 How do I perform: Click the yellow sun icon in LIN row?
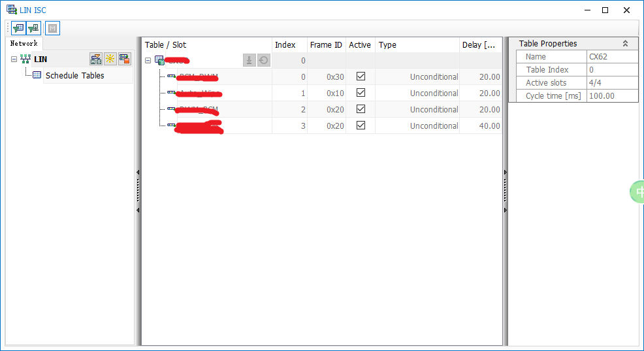[x=110, y=59]
